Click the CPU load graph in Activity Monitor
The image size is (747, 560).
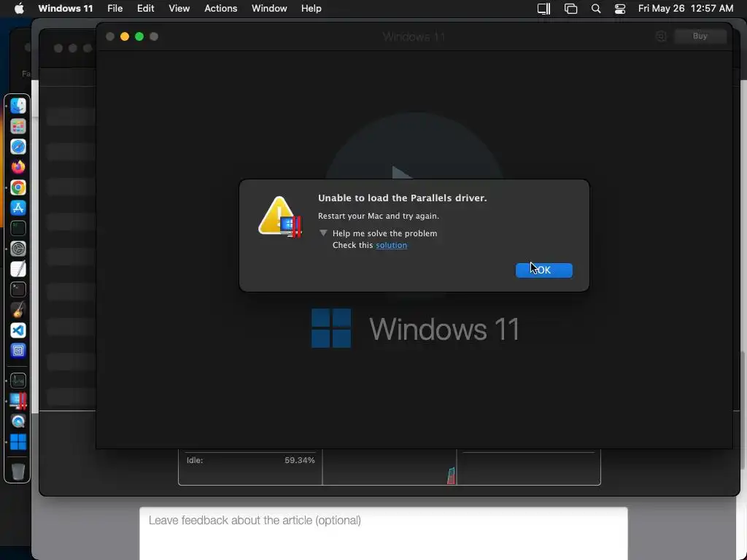tap(390, 467)
